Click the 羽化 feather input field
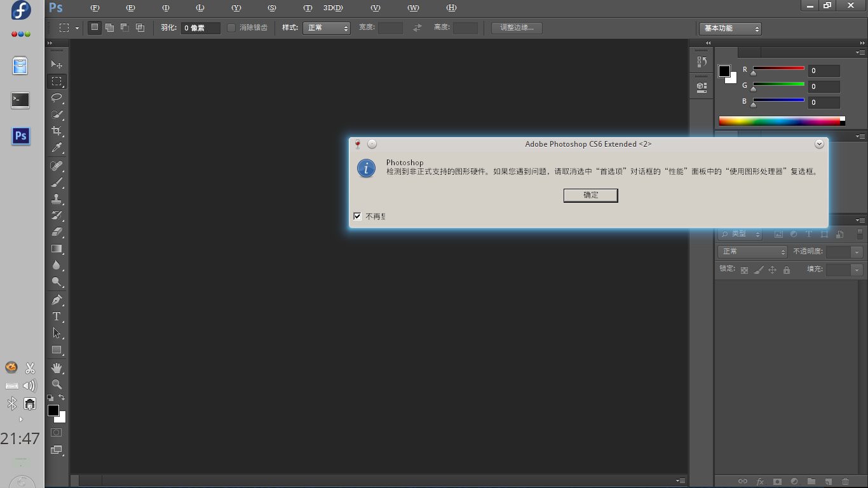Image resolution: width=868 pixels, height=488 pixels. point(201,28)
